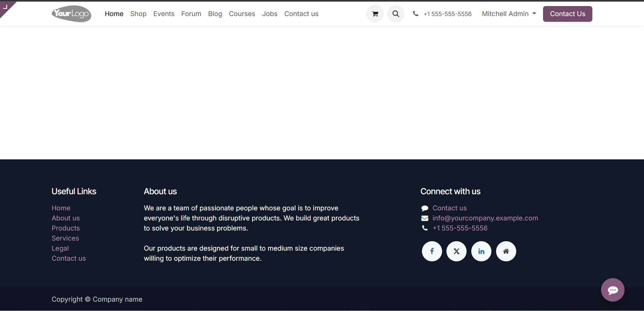The width and height of the screenshot is (644, 311).
Task: Expand the Mitchell Admin user dropdown
Action: 509,14
